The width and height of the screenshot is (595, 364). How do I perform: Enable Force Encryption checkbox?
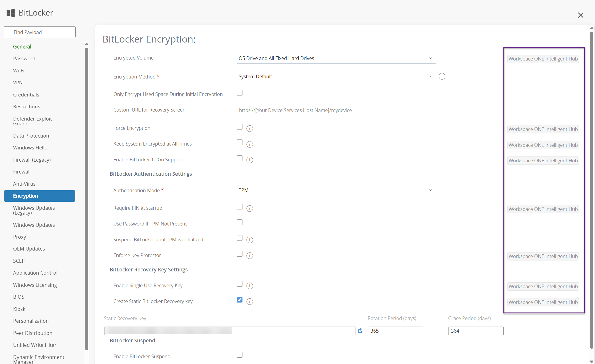[x=240, y=127]
